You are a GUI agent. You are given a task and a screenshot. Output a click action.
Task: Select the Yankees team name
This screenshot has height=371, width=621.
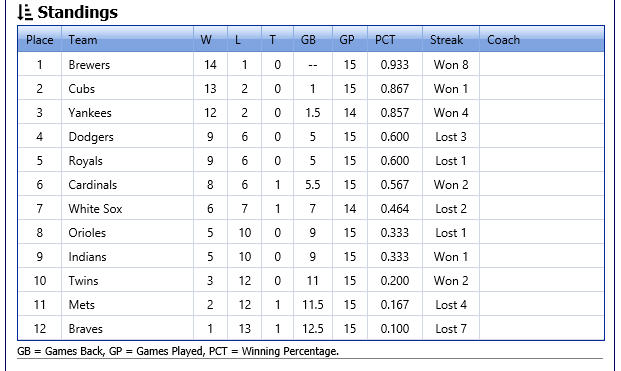pos(90,113)
